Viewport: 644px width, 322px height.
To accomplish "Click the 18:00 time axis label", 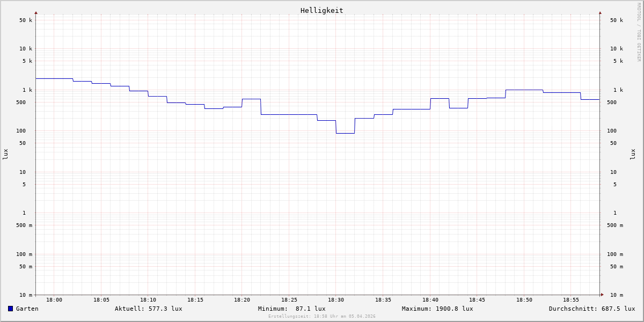I will coord(54,300).
